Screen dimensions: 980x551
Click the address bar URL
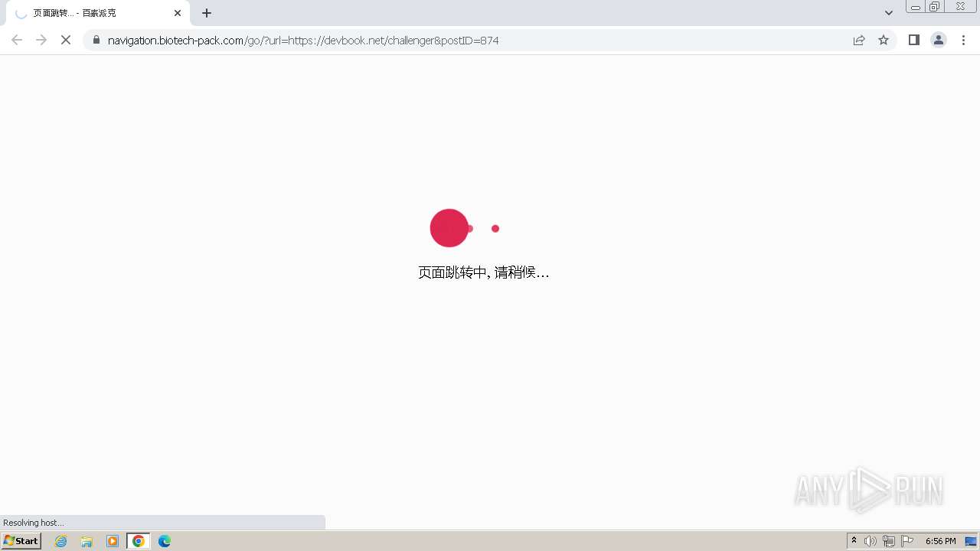tap(303, 41)
